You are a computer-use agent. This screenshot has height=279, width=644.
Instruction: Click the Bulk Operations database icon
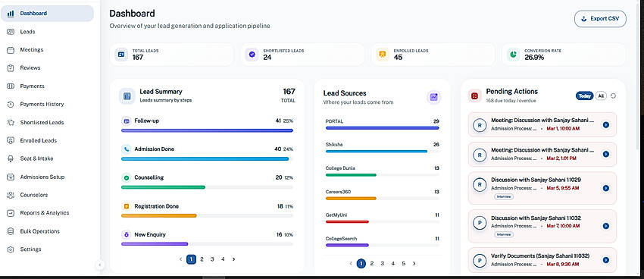pyautogui.click(x=11, y=231)
